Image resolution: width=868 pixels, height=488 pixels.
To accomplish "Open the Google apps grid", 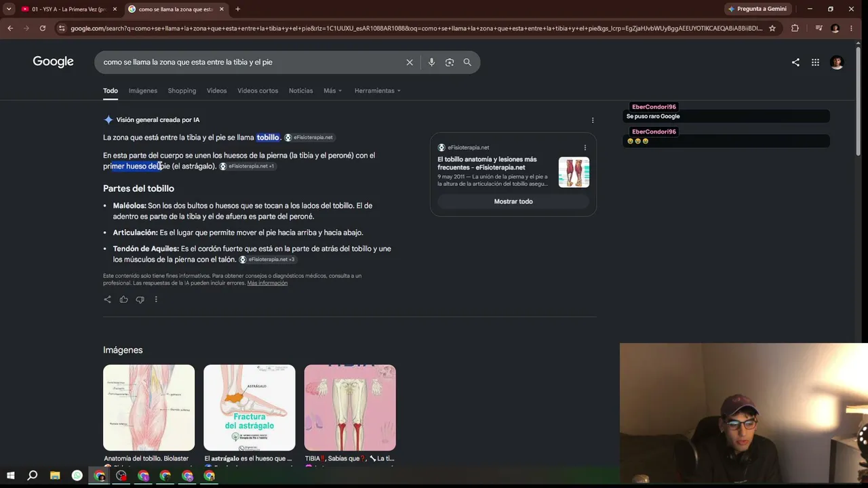I will (x=815, y=62).
